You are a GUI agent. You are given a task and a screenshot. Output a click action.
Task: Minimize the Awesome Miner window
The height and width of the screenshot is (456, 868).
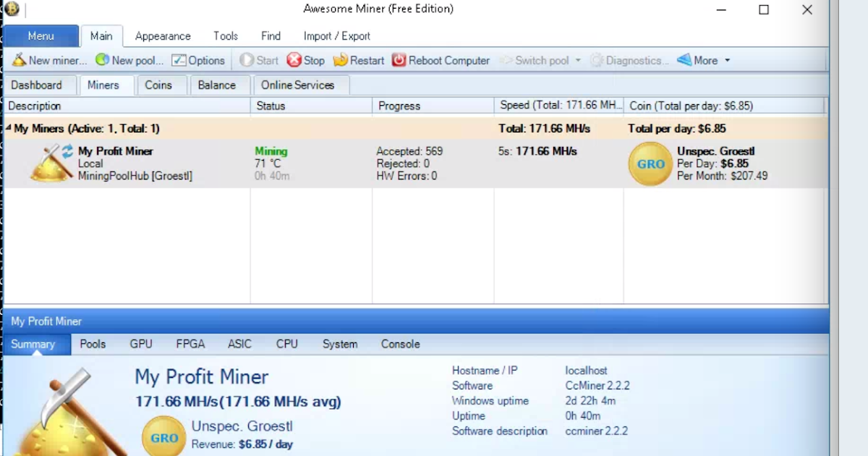pos(720,9)
